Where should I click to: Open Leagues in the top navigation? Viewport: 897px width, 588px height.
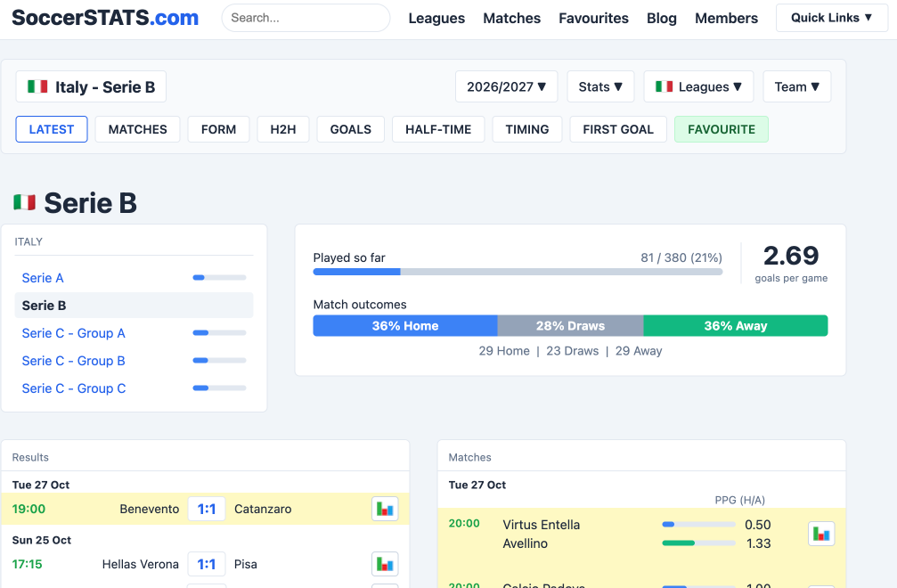pyautogui.click(x=436, y=19)
